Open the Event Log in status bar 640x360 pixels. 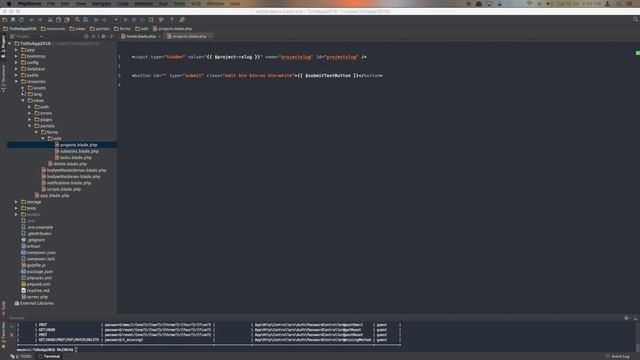point(618,356)
